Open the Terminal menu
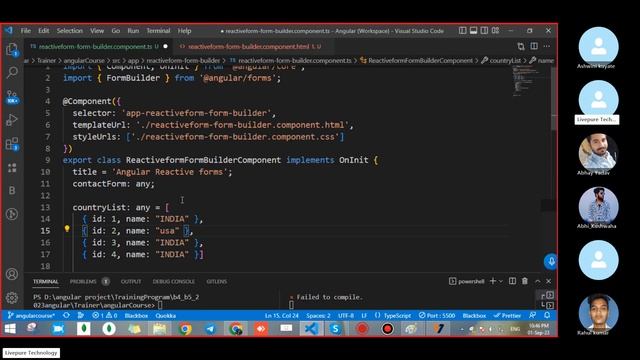The height and width of the screenshot is (360, 640). (158, 31)
